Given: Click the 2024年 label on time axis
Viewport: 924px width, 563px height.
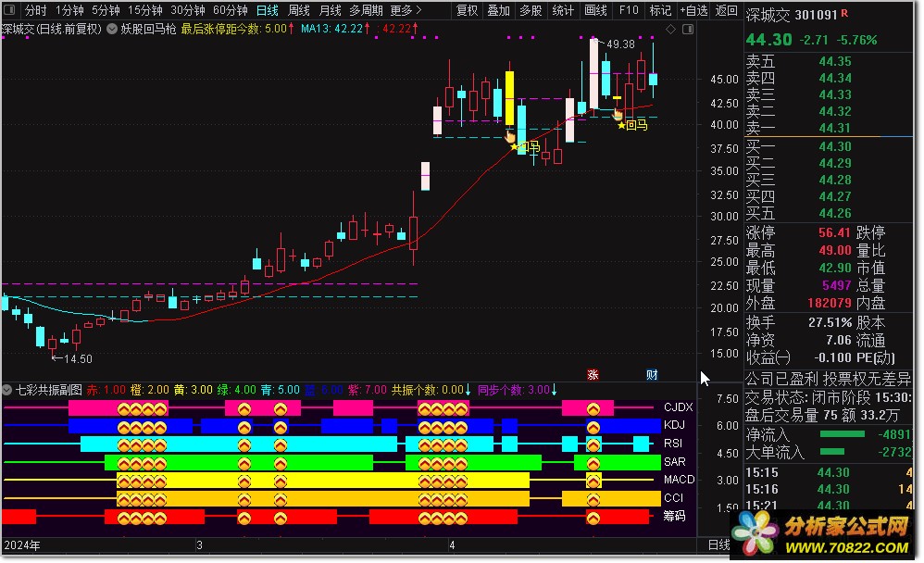Looking at the screenshot, I should click(x=22, y=544).
